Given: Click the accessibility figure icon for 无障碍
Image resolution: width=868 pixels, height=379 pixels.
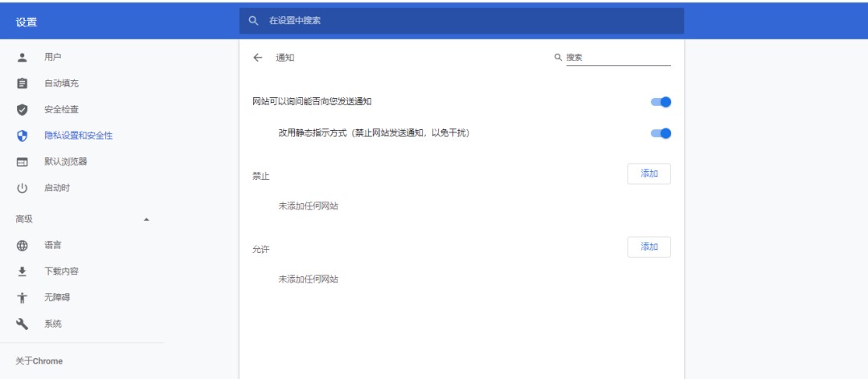Looking at the screenshot, I should point(23,298).
